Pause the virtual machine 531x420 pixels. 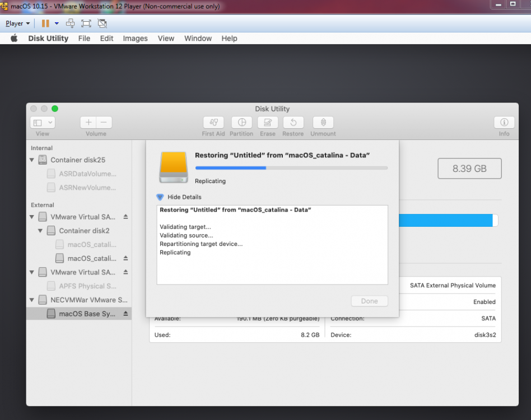pos(45,24)
